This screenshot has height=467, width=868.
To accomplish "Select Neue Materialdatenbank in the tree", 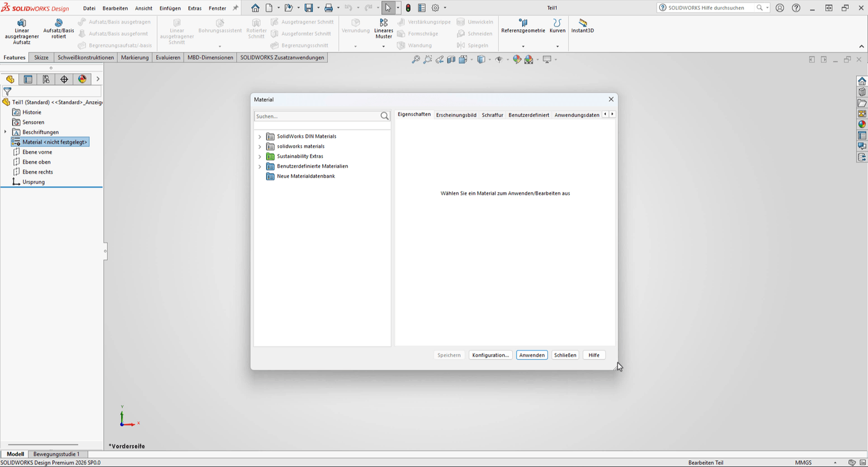I will [306, 176].
